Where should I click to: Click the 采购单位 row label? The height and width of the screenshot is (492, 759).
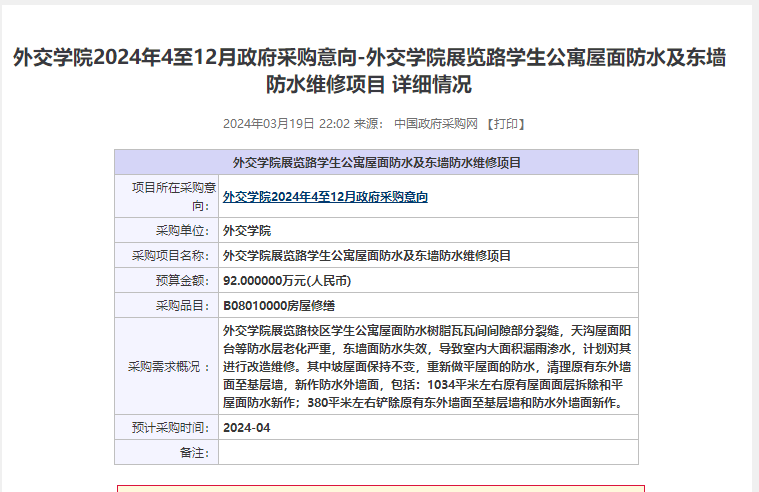pyautogui.click(x=180, y=230)
